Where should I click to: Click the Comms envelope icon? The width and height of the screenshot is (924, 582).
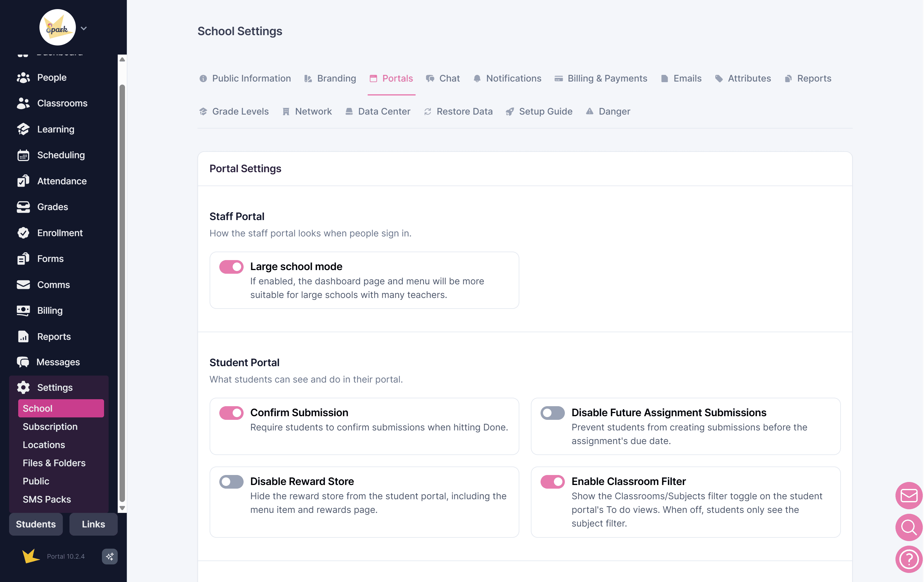(x=23, y=285)
